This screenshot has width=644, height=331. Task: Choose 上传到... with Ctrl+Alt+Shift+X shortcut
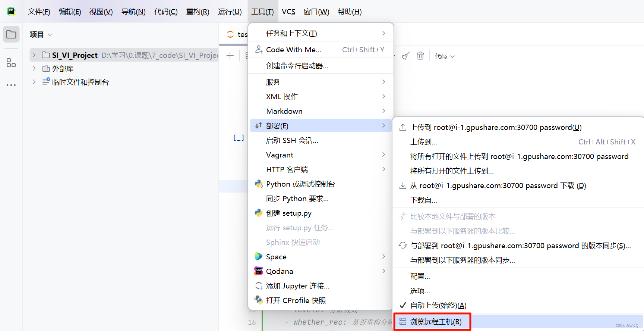point(518,142)
